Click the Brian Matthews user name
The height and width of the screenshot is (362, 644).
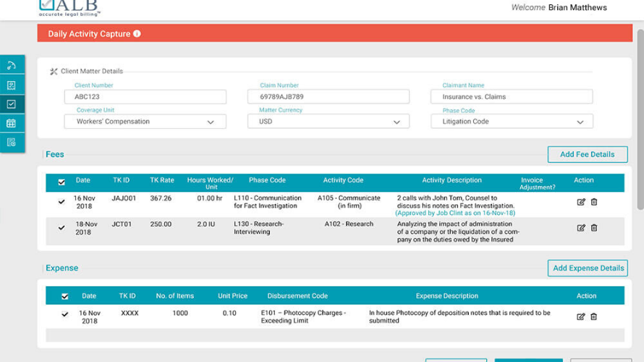click(x=577, y=7)
